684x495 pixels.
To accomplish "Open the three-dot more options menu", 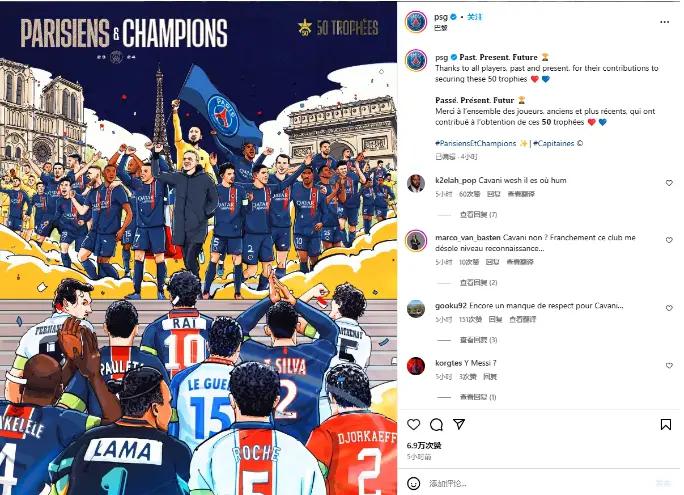I will (x=664, y=22).
